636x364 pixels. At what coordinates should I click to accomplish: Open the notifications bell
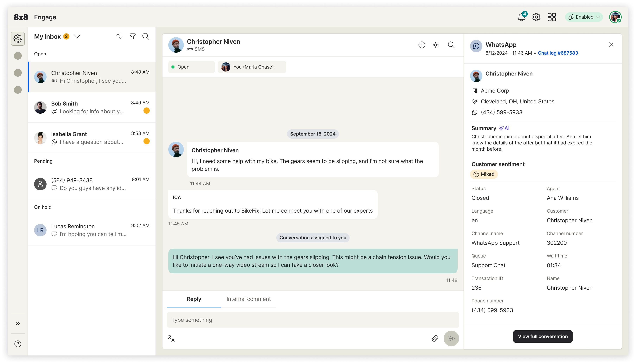(x=521, y=17)
